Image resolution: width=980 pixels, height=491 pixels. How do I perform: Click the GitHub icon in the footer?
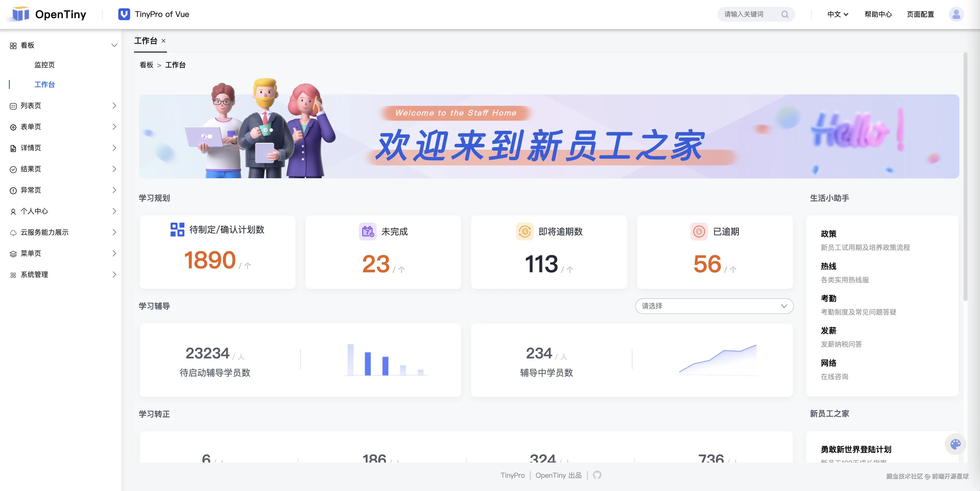597,475
